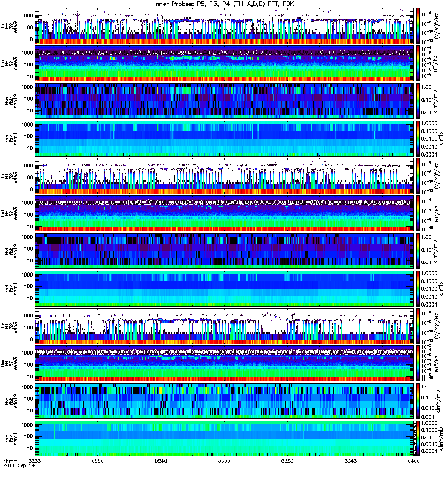Click the color bar beside the fbk edc12 panel
The image size is (448, 478).
click(418, 401)
